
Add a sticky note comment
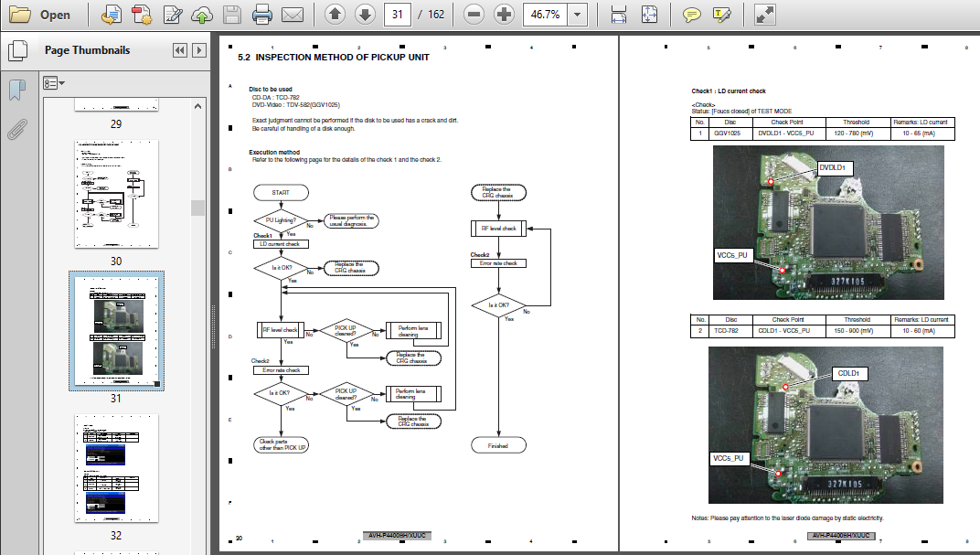point(691,15)
